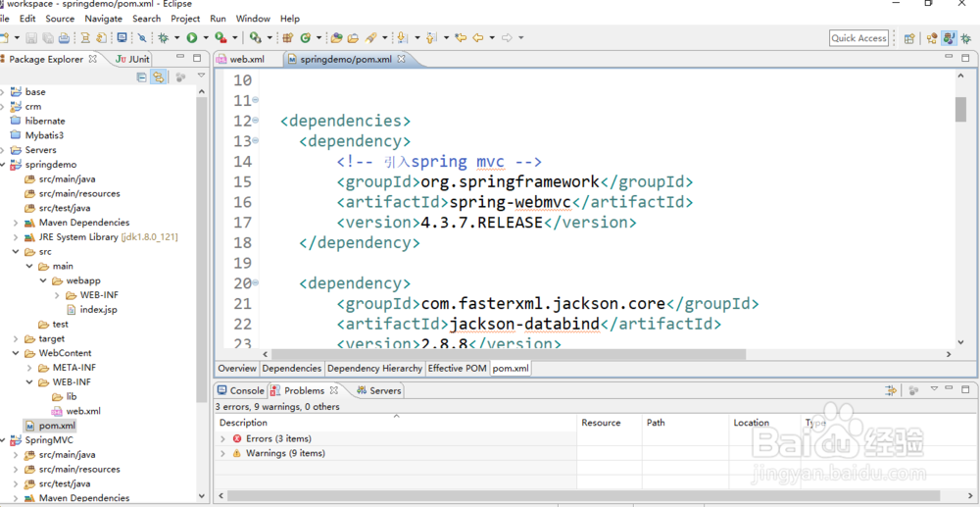Viewport: 980px width, 507px height.
Task: Open the Problems view menu dropdown
Action: tap(934, 389)
